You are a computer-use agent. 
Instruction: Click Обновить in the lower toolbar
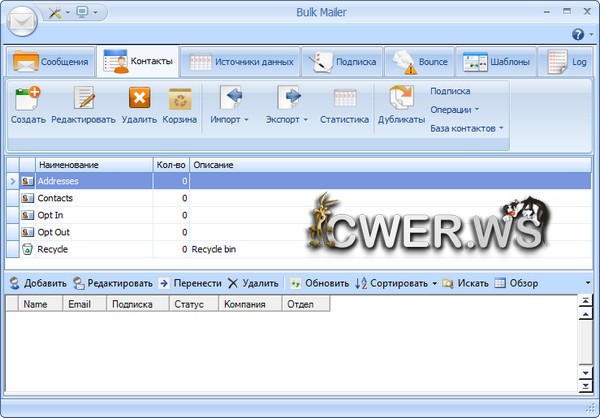[x=319, y=283]
